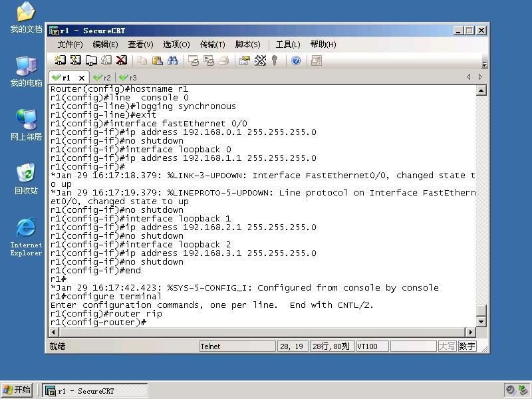Open 回收站 recycle bin icon
The width and height of the screenshot is (532, 399).
[x=26, y=179]
